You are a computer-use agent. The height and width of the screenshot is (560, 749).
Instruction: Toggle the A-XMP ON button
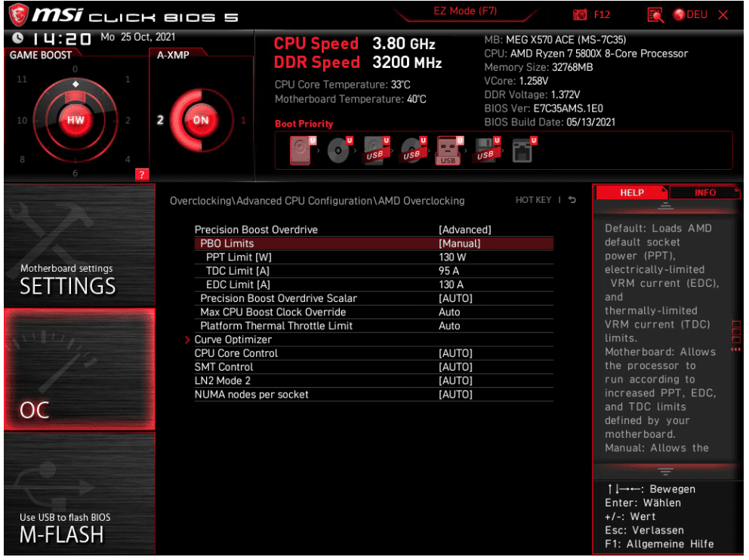[201, 120]
